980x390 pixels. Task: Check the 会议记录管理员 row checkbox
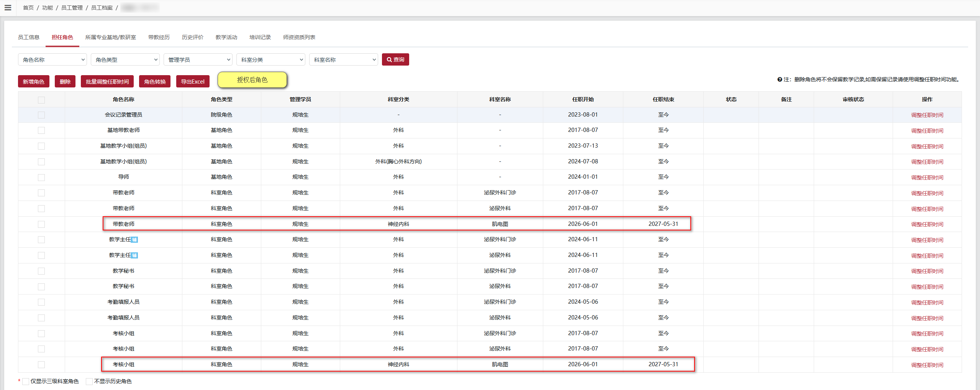point(41,115)
